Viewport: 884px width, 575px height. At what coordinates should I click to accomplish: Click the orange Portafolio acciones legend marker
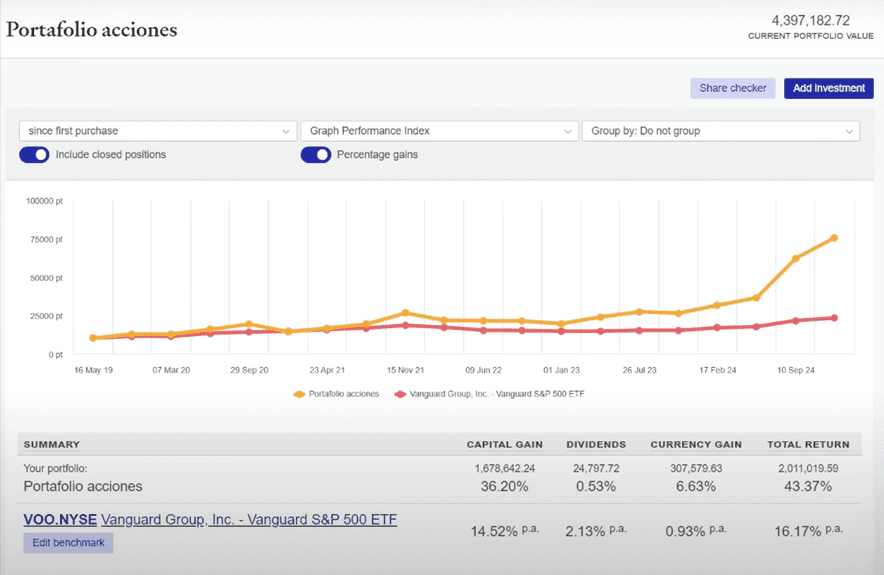click(298, 394)
